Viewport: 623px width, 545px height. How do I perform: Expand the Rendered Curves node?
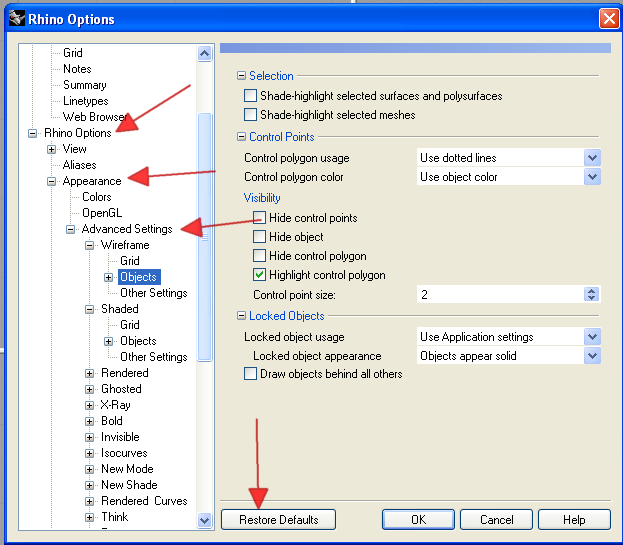[89, 501]
